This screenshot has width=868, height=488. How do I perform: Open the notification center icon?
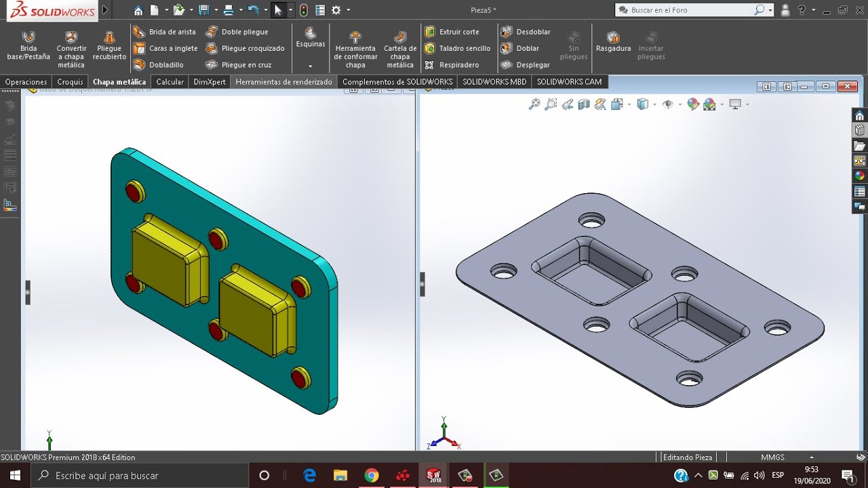tap(847, 475)
